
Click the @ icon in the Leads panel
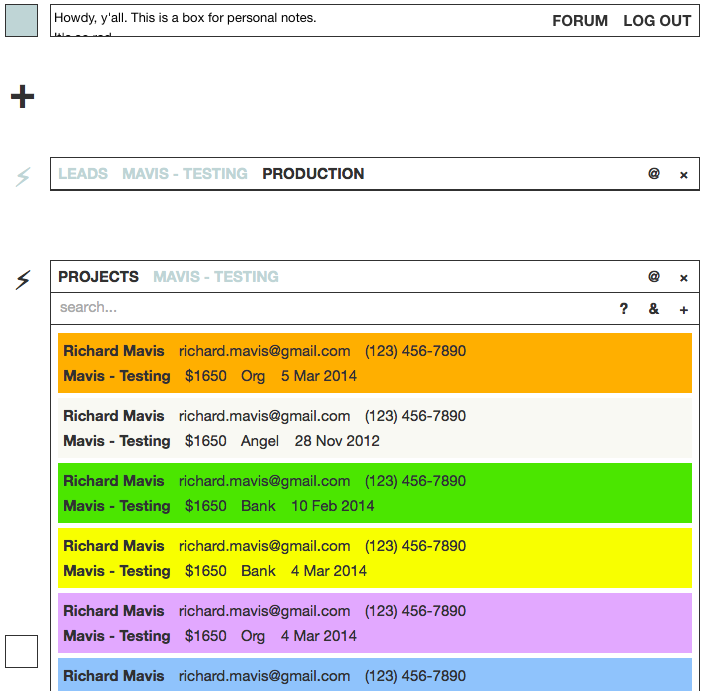coord(654,173)
